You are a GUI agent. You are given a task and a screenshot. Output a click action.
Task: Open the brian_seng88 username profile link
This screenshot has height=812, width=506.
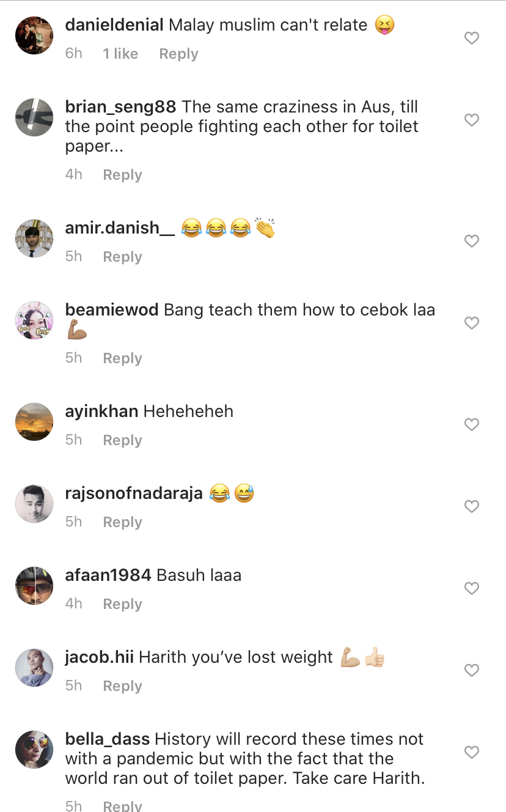pyautogui.click(x=120, y=107)
